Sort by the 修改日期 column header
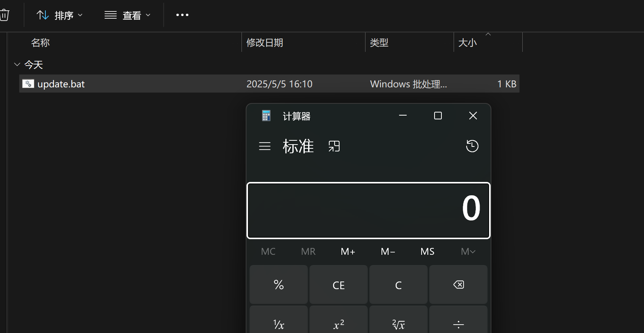The height and width of the screenshot is (333, 644). tap(265, 42)
